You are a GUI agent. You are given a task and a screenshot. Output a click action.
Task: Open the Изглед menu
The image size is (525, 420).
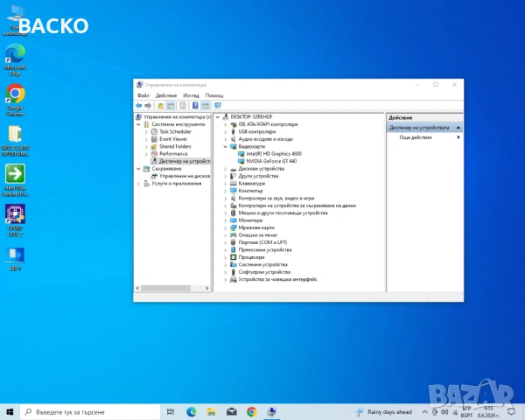coord(191,95)
